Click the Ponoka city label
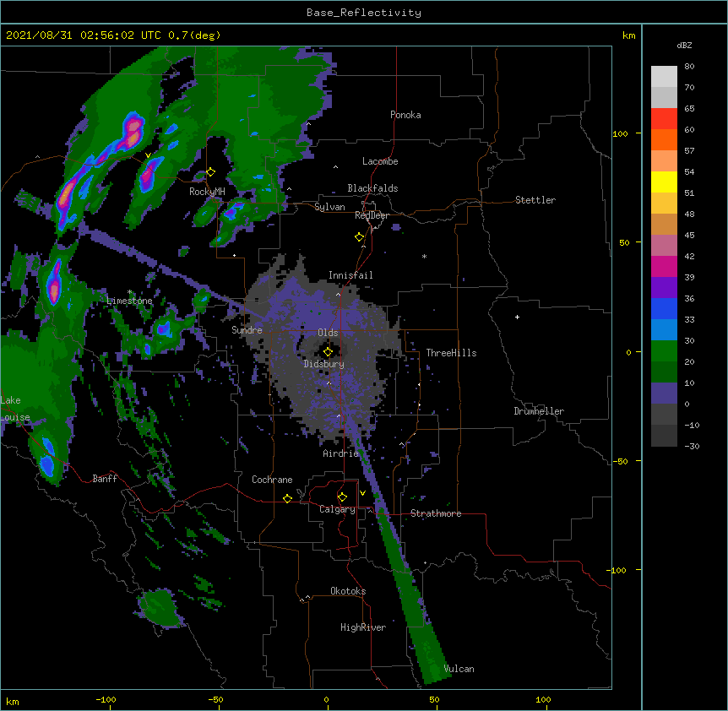The height and width of the screenshot is (711, 728). click(x=405, y=115)
